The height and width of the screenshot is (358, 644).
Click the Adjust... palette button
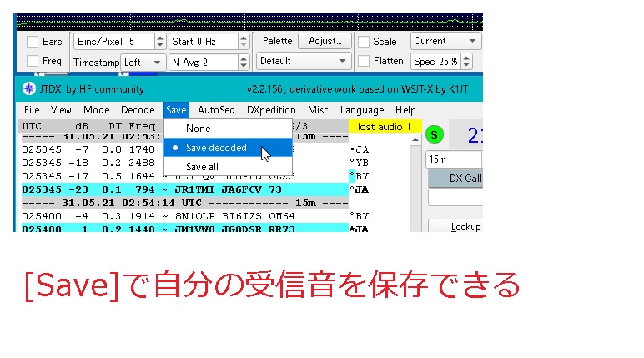click(325, 41)
